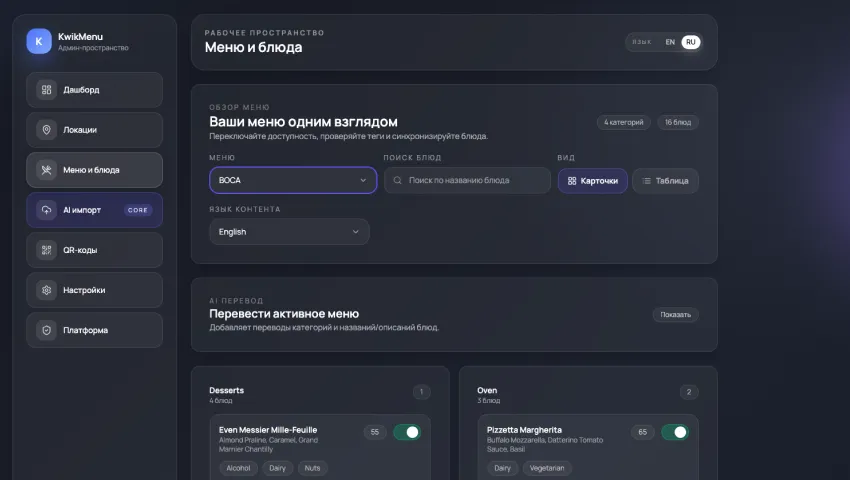
Task: Switch interface language to EN
Action: (670, 42)
